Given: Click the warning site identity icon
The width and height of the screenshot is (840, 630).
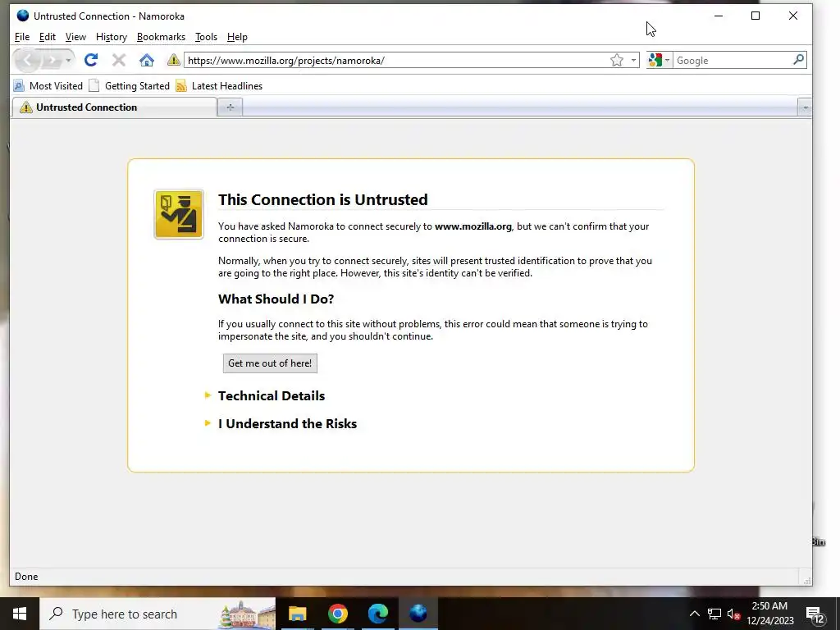Looking at the screenshot, I should [173, 60].
